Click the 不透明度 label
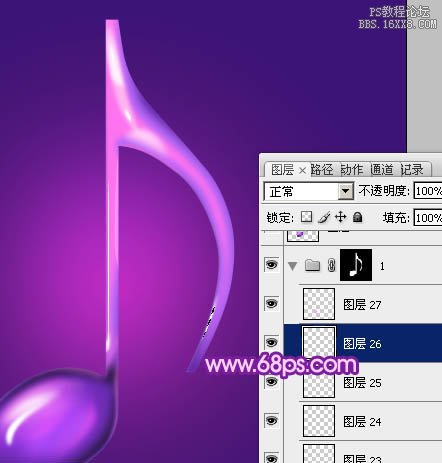The width and height of the screenshot is (442, 463). click(384, 191)
